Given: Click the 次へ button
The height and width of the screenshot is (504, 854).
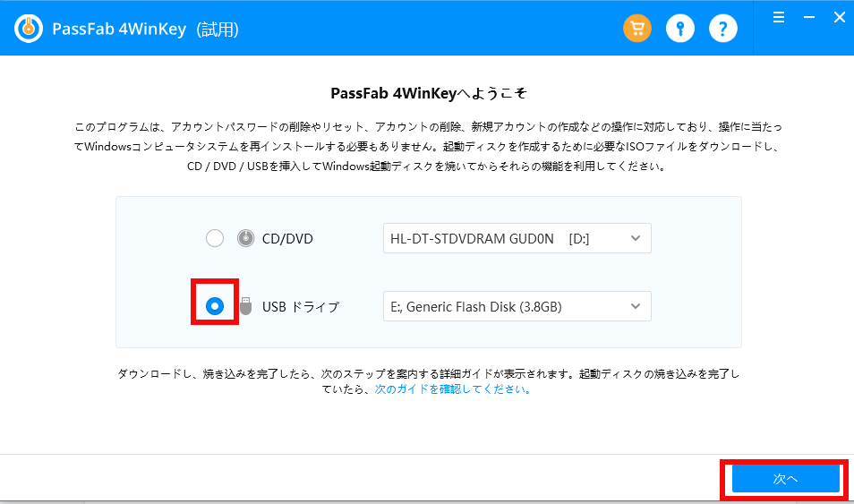Looking at the screenshot, I should coord(785,479).
